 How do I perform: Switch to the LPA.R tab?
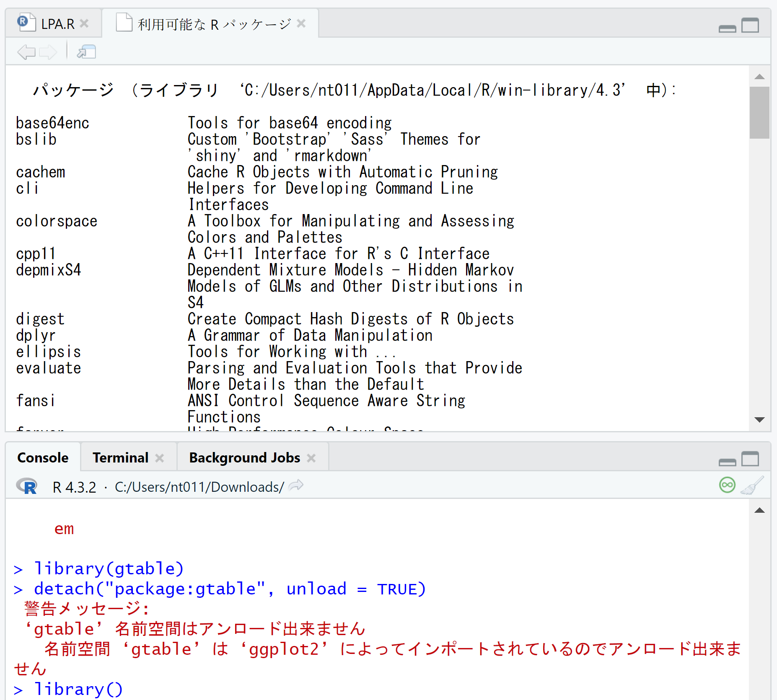coord(57,24)
